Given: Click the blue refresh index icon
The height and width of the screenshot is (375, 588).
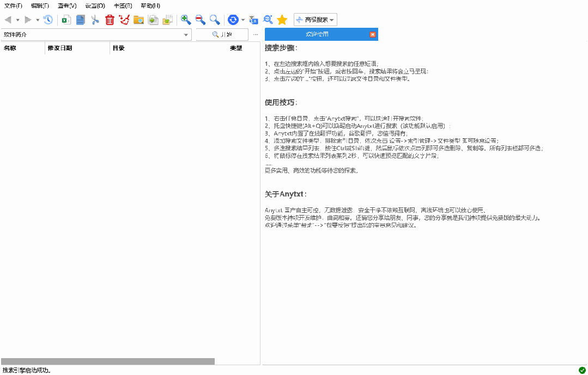Looking at the screenshot, I should (x=233, y=20).
